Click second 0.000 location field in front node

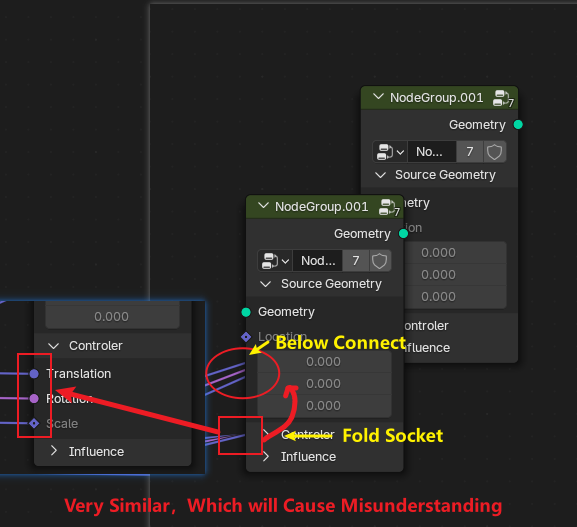coord(324,384)
